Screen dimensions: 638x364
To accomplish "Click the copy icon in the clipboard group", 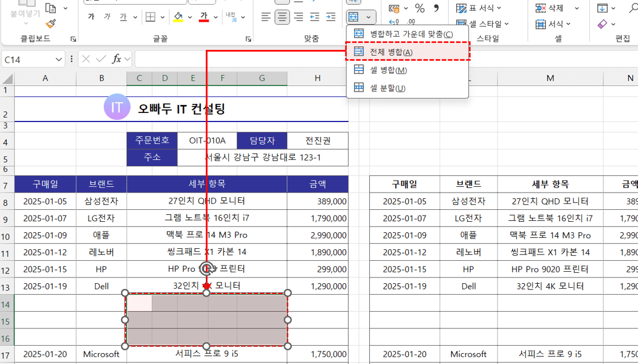I will coord(52,9).
